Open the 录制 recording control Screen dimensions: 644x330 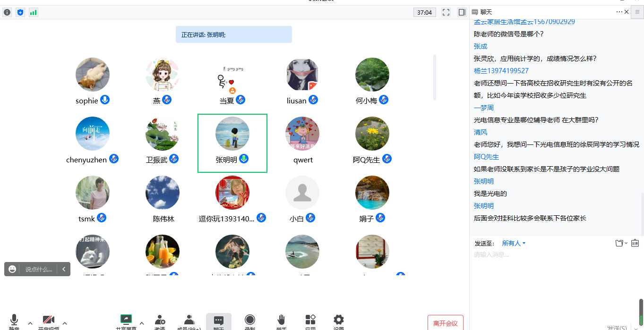pyautogui.click(x=249, y=320)
